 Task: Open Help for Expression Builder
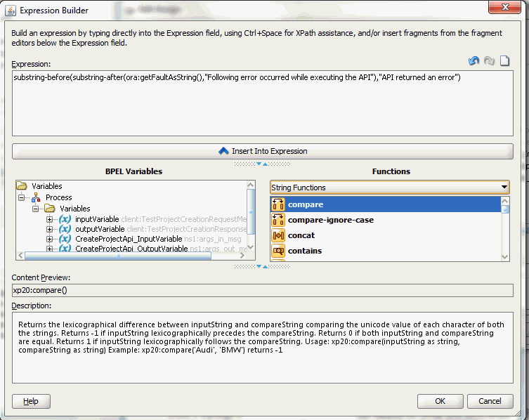point(31,401)
